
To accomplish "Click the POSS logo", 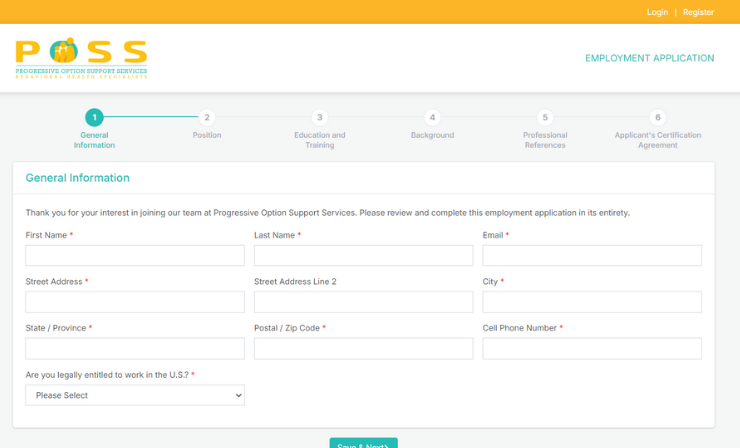I will (81, 58).
